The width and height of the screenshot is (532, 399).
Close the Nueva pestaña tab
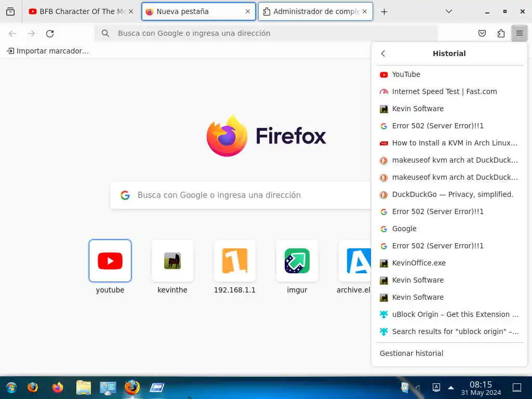click(x=248, y=11)
